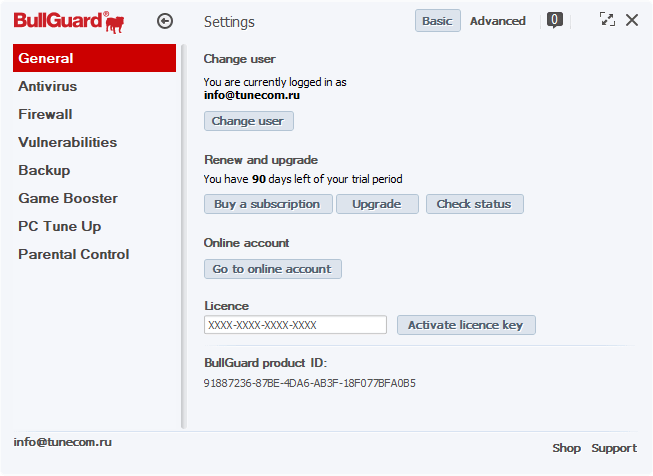Focus the licence key input field
653x476 pixels.
pos(295,325)
